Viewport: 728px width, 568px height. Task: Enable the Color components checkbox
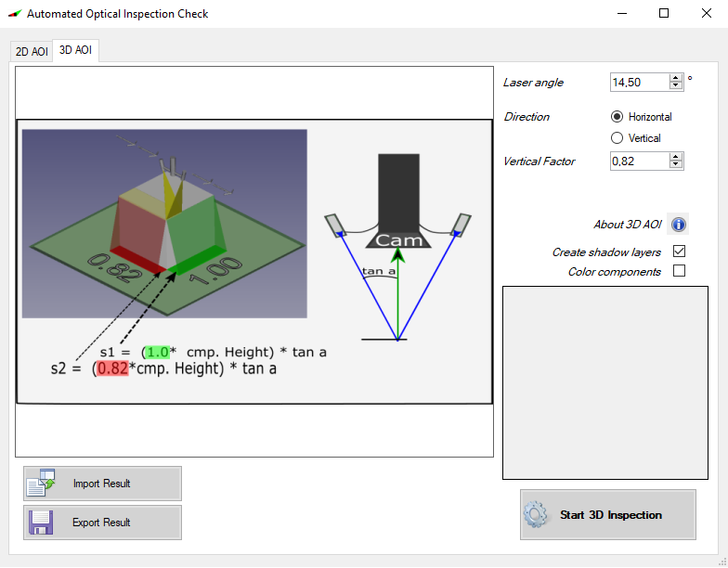679,271
